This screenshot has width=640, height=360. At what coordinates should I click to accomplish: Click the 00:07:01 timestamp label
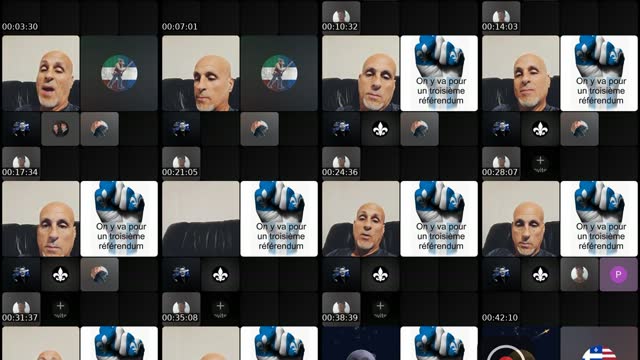180,27
